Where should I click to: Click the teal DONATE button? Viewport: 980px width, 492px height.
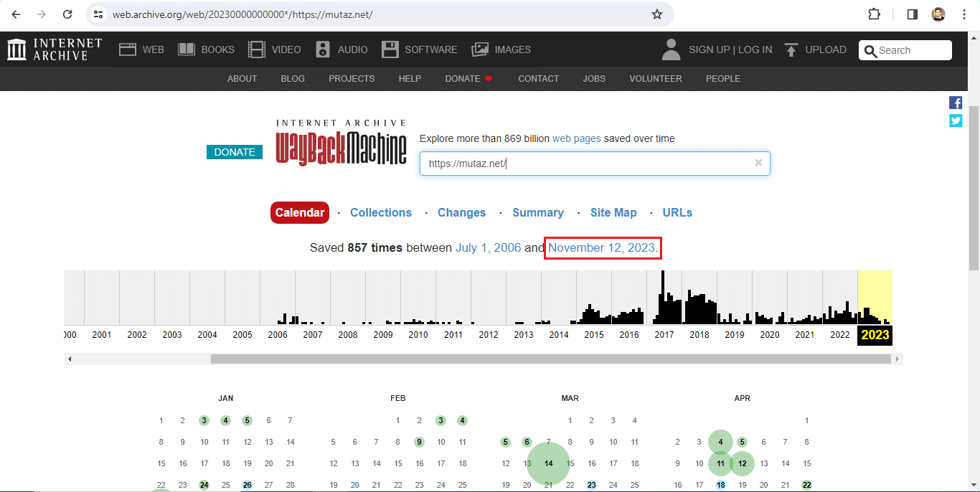point(235,152)
